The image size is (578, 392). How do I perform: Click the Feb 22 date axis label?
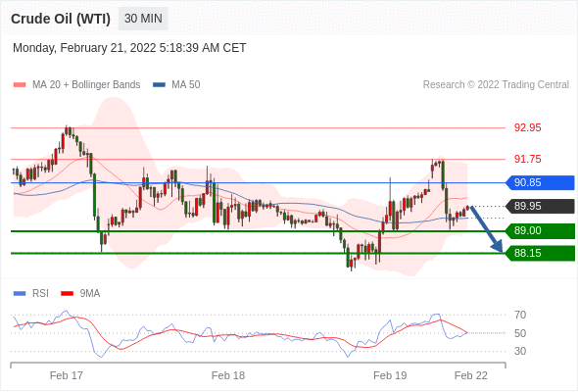click(x=471, y=375)
